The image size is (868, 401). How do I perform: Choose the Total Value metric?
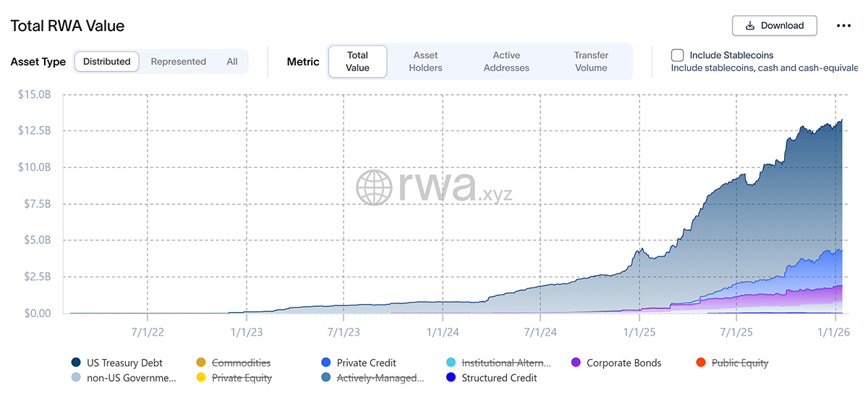[357, 62]
